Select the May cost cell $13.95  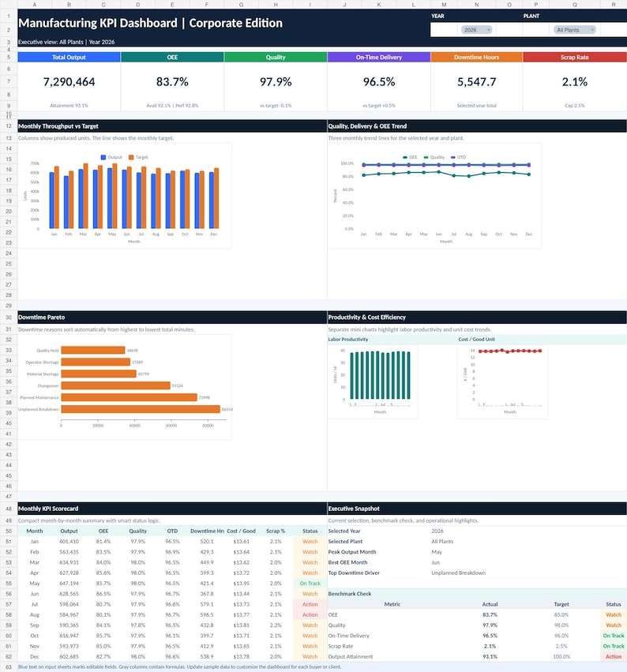click(242, 584)
